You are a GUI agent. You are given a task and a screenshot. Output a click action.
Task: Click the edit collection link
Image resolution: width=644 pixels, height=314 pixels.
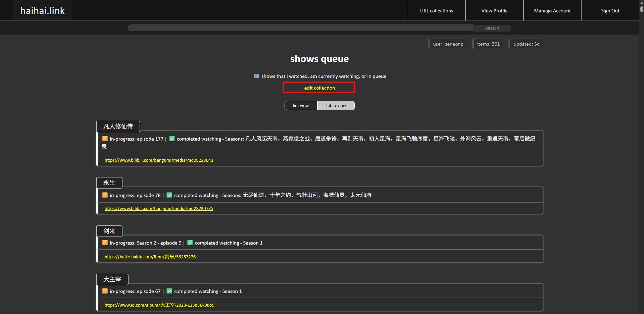319,88
